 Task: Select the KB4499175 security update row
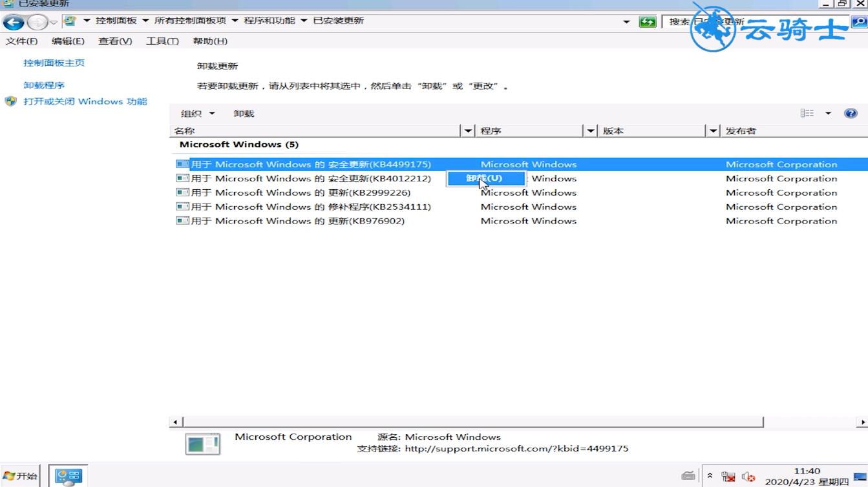(x=520, y=164)
